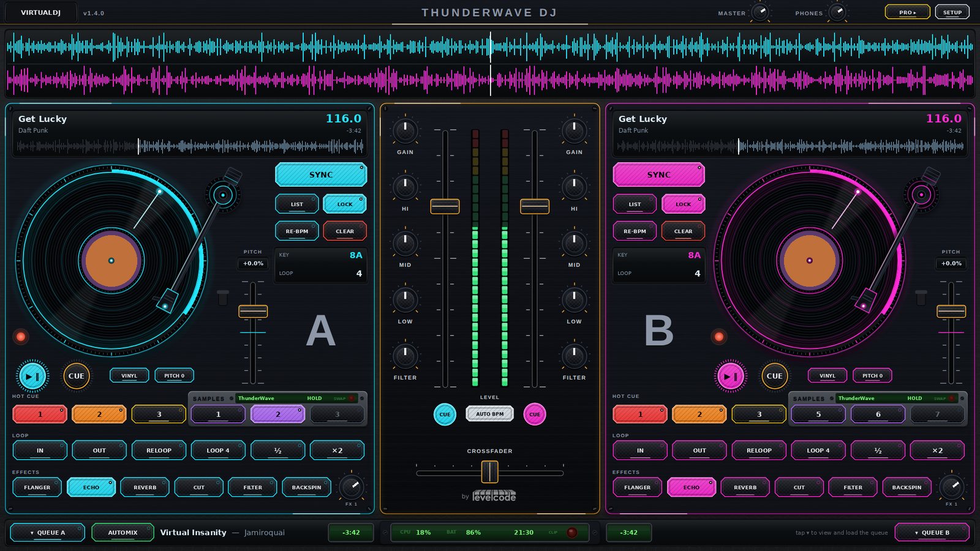The image size is (980, 551).
Task: Open the PRO menu
Action: (908, 12)
